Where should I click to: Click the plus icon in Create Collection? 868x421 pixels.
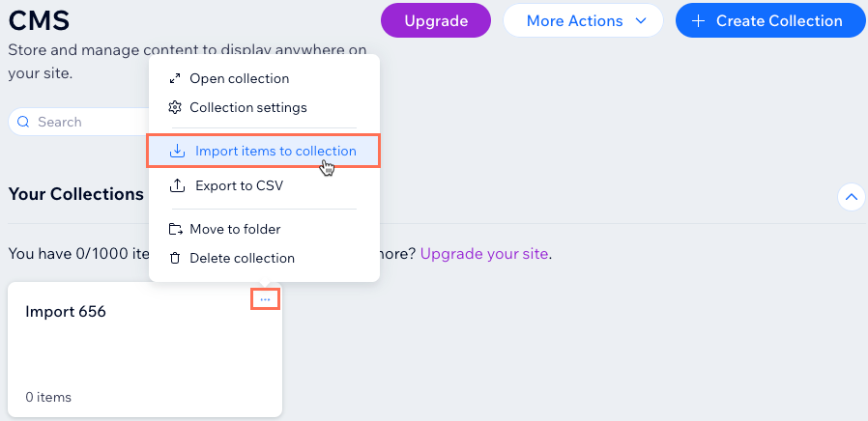tap(699, 21)
